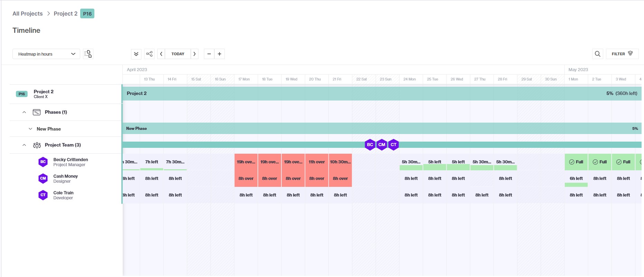Image resolution: width=644 pixels, height=277 pixels.
Task: Select Project 2 Client X row
Action: pos(66,94)
